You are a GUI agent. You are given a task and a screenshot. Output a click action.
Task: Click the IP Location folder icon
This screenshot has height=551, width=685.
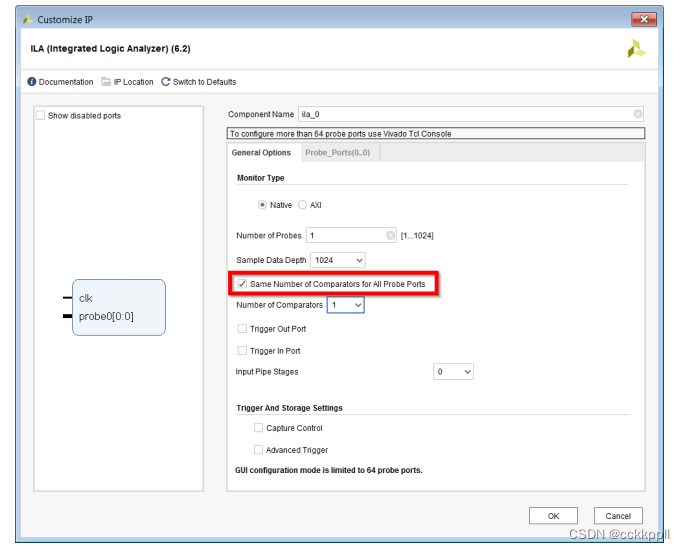click(x=106, y=82)
